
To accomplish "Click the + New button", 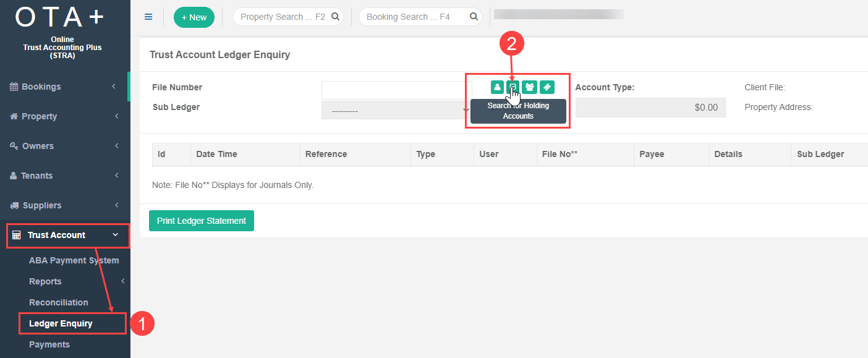I will pos(194,17).
